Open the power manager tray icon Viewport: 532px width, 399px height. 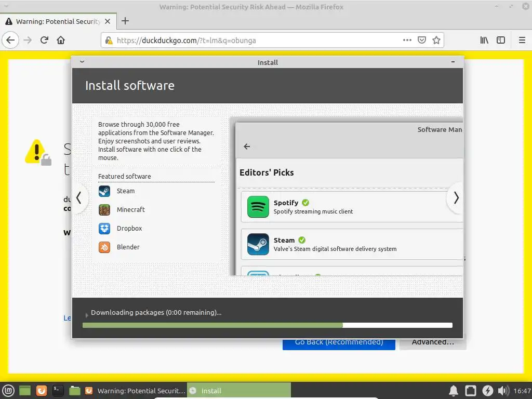[x=487, y=391]
